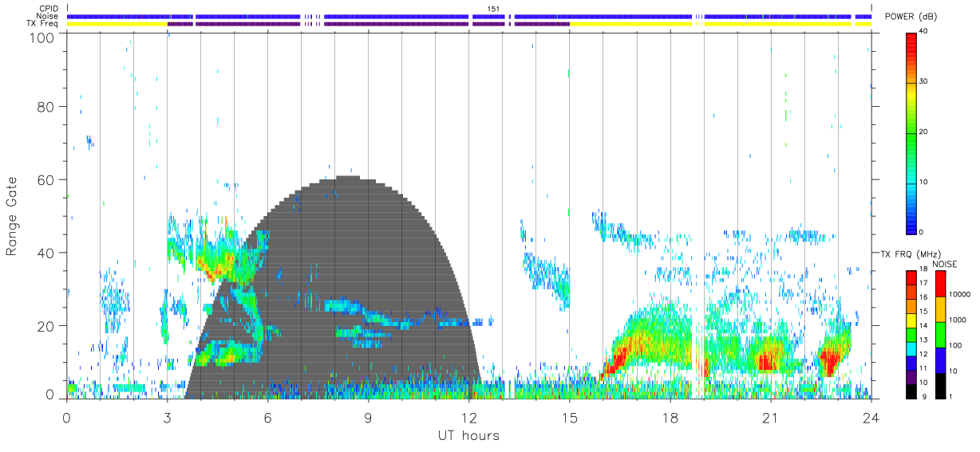Image resolution: width=980 pixels, height=452 pixels.
Task: Select the "UT hours" x-axis label
Action: pos(468,435)
